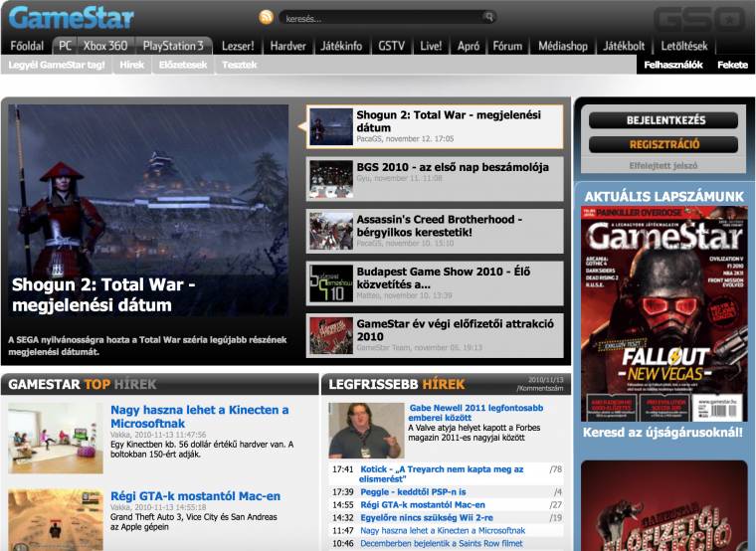Open the Lezser! menu item
The image size is (756, 551).
238,46
